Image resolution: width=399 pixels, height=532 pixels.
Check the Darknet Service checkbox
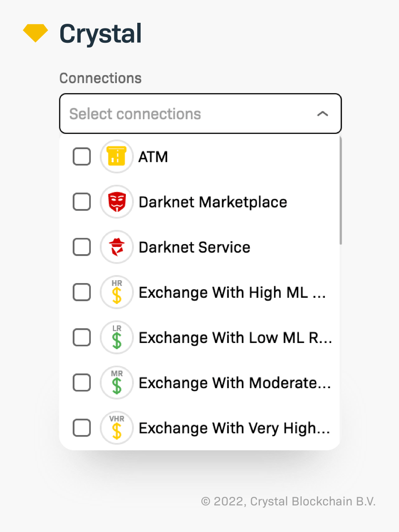81,247
